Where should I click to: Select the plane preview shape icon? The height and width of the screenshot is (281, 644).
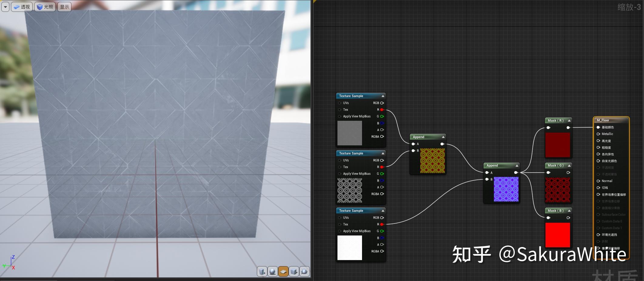(283, 272)
